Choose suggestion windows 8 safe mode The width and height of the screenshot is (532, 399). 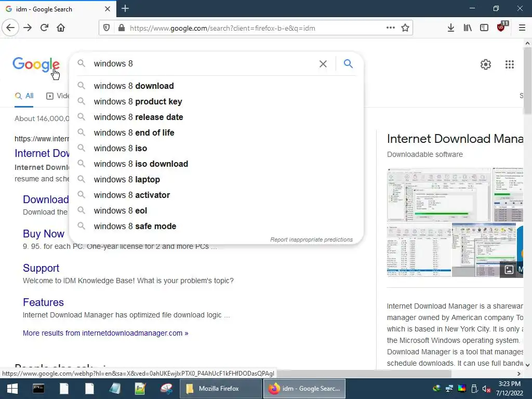click(x=217, y=227)
